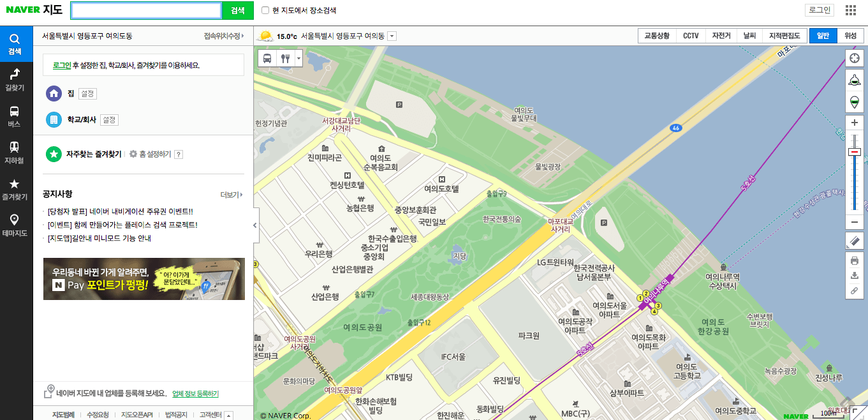Image resolution: width=868 pixels, height=420 pixels.
Task: Open the weather location dropdown
Action: tap(391, 36)
